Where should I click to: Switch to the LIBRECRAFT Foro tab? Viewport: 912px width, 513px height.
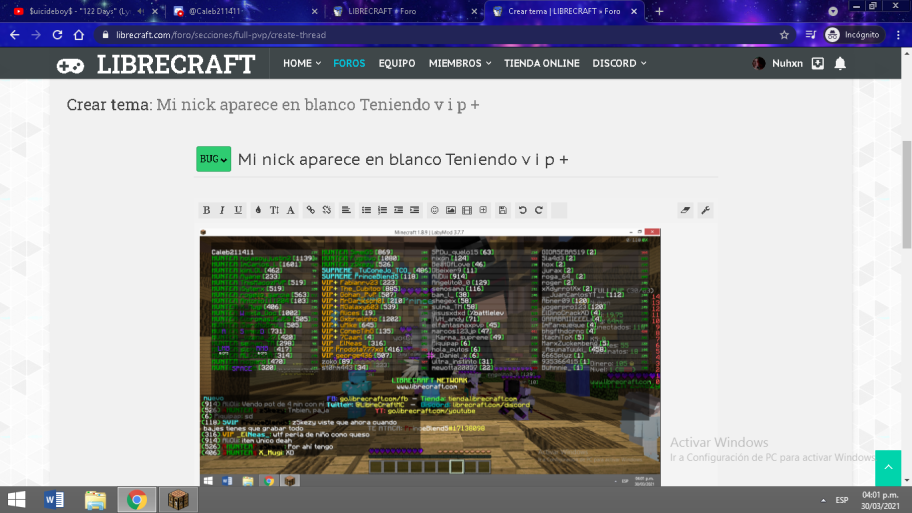coord(405,11)
